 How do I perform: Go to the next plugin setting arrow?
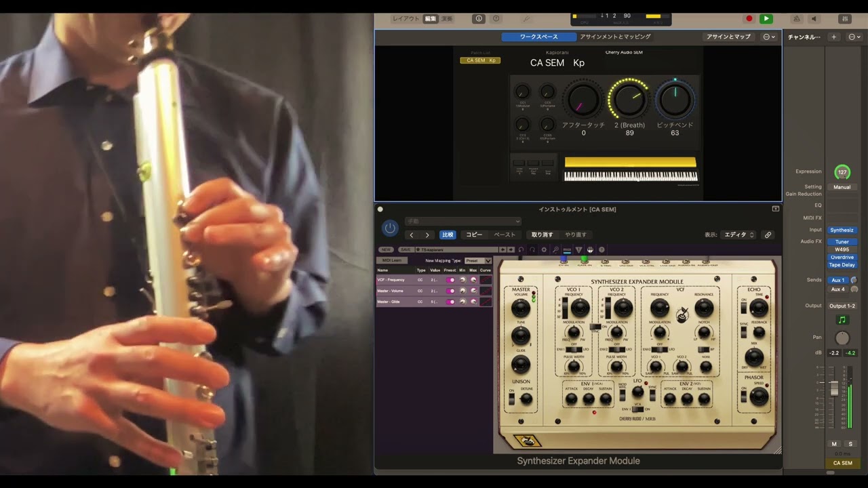pos(427,235)
